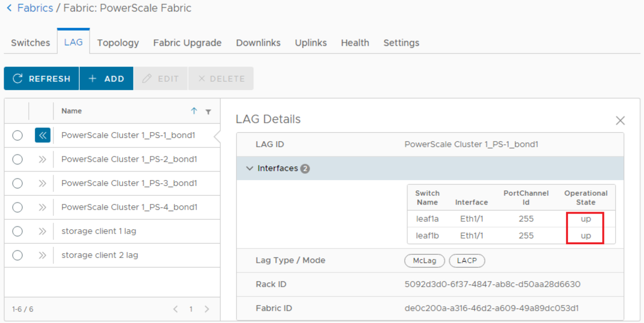Click the LACP mode badge

pos(467,261)
